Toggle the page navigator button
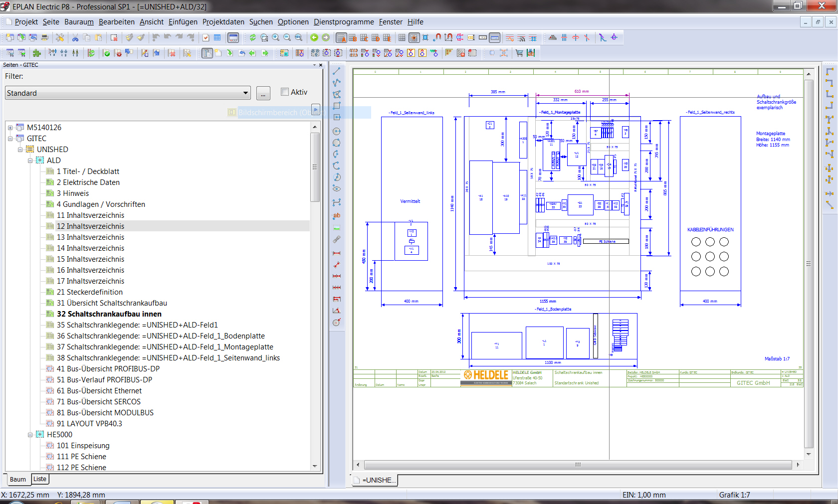838x504 pixels. pyautogui.click(x=207, y=53)
